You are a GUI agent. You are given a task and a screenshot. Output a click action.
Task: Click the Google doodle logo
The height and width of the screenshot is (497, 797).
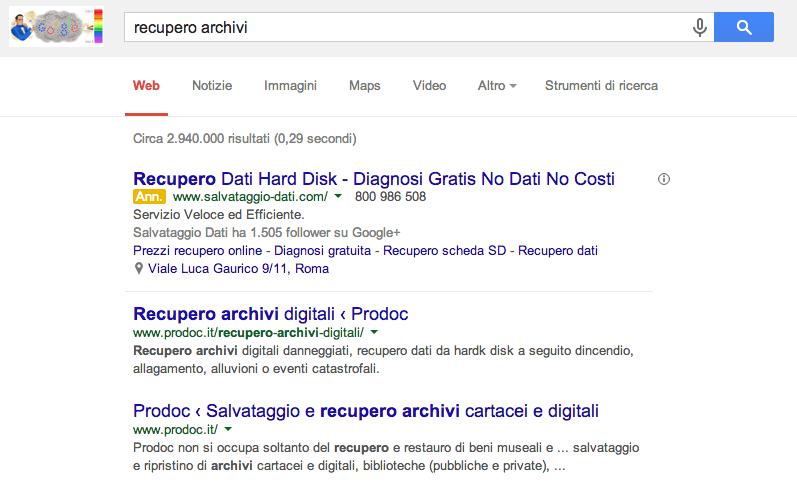(x=56, y=26)
